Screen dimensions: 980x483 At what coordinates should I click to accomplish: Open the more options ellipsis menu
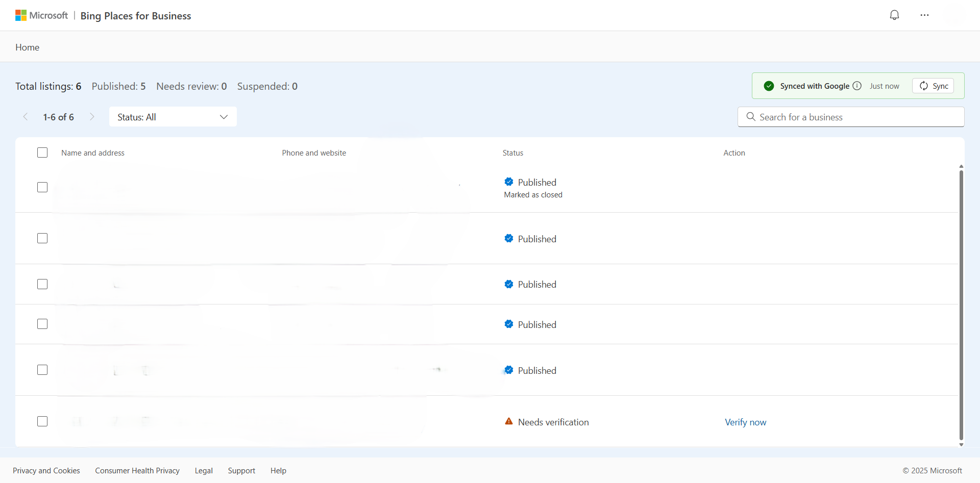(924, 15)
